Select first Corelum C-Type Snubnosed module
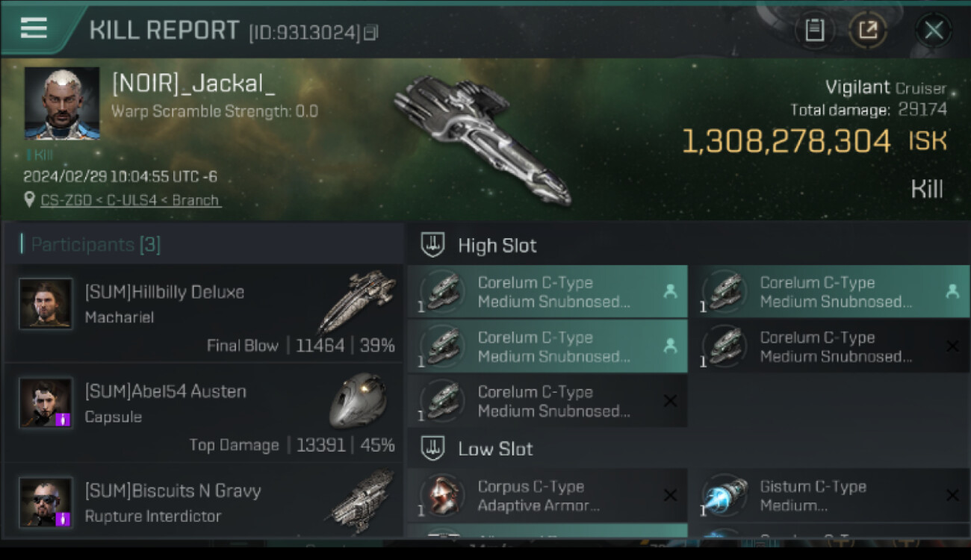This screenshot has height=560, width=971. coord(547,292)
